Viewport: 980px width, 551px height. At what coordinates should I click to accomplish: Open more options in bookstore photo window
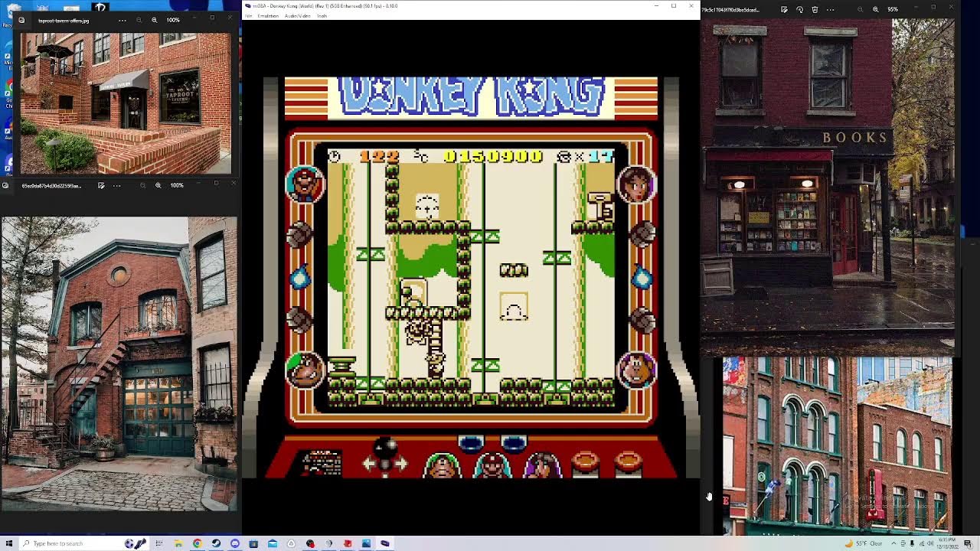[x=831, y=10]
